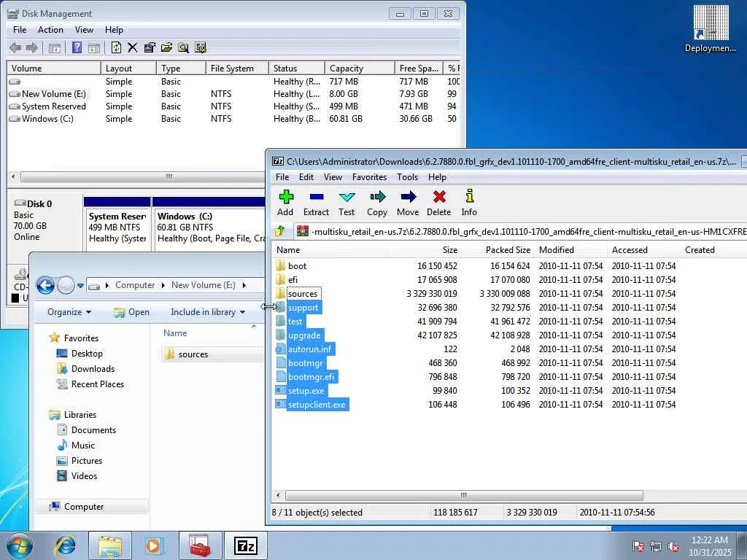Click the 7-Zip horizontal scrollbar thumb
This screenshot has width=747, height=560.
click(x=464, y=495)
